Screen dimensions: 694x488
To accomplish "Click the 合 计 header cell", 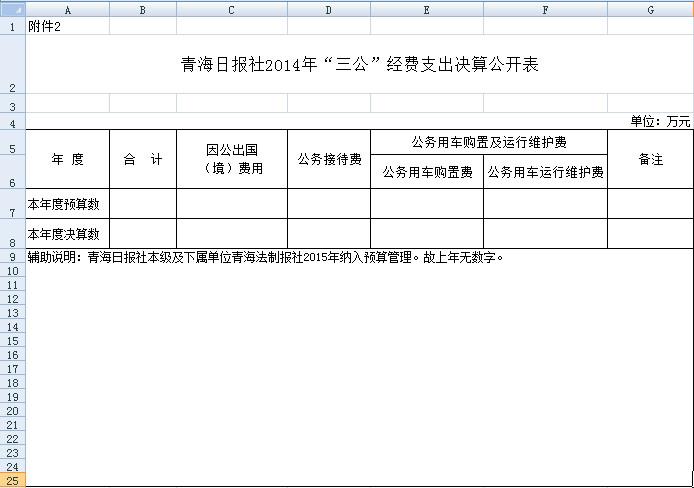I will (x=143, y=159).
